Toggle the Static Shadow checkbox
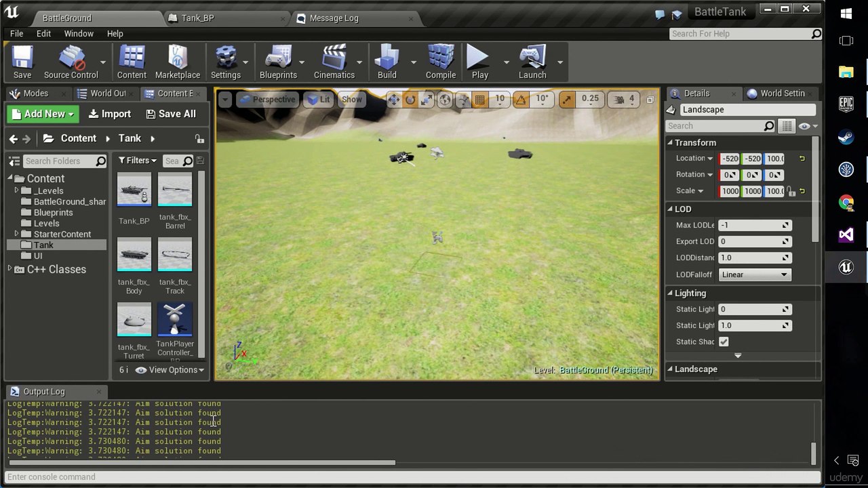The height and width of the screenshot is (488, 868). tap(724, 342)
